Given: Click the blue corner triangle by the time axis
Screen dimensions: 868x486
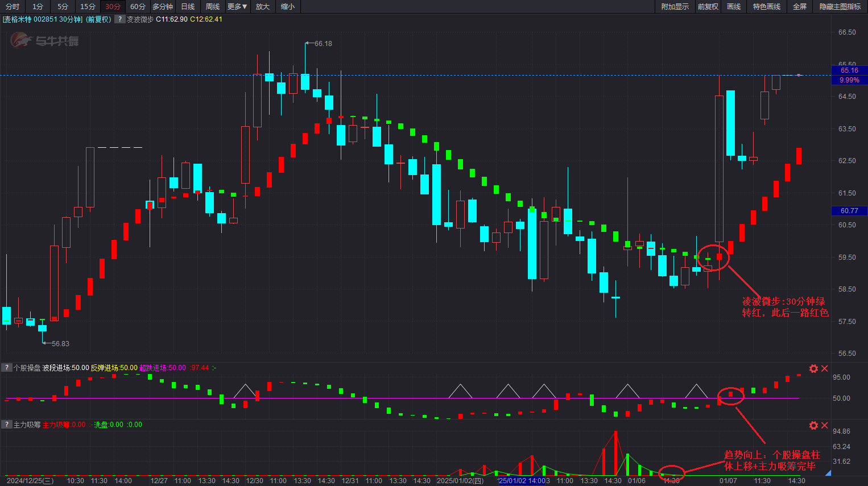Looking at the screenshot, I should coord(828,473).
